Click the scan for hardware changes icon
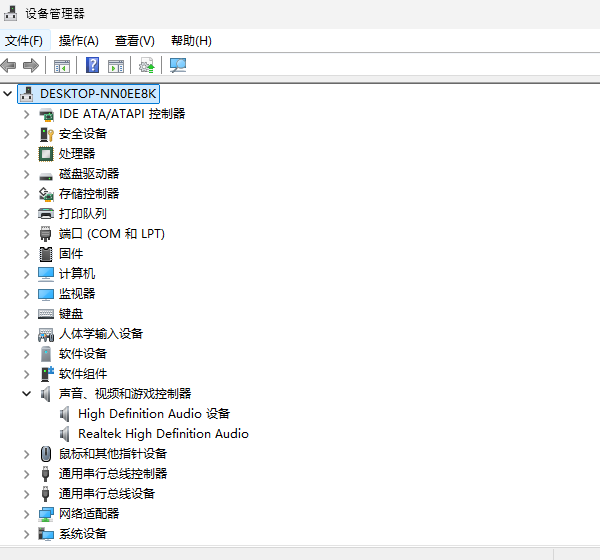This screenshot has height=560, width=600. click(178, 66)
